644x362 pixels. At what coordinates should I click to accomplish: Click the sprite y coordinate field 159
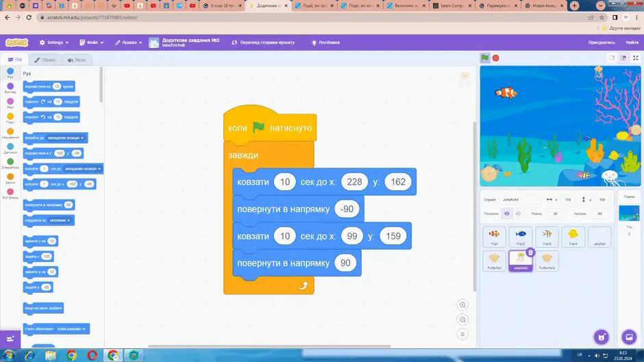point(602,199)
